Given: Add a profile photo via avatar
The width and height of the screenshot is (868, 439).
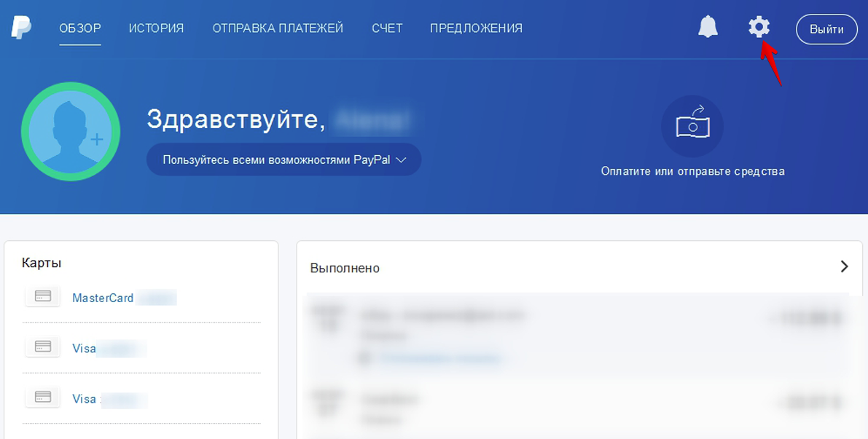Looking at the screenshot, I should coord(71,132).
